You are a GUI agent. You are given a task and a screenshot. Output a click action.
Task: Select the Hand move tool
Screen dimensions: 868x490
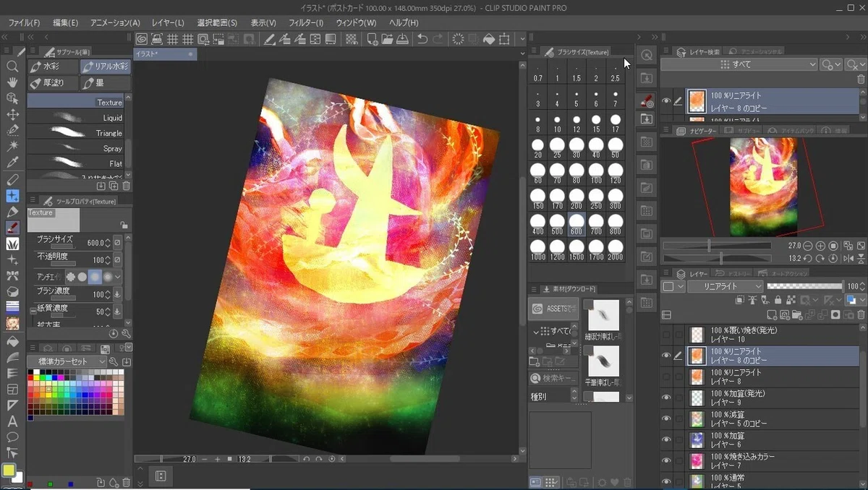(12, 82)
